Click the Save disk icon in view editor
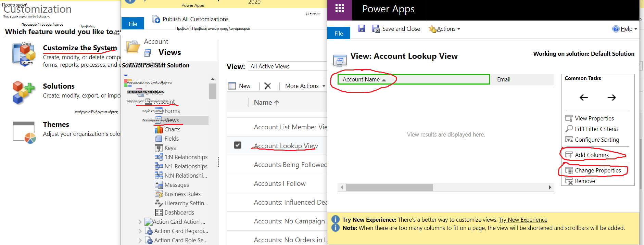Viewport: 644px width, 245px height. [362, 28]
